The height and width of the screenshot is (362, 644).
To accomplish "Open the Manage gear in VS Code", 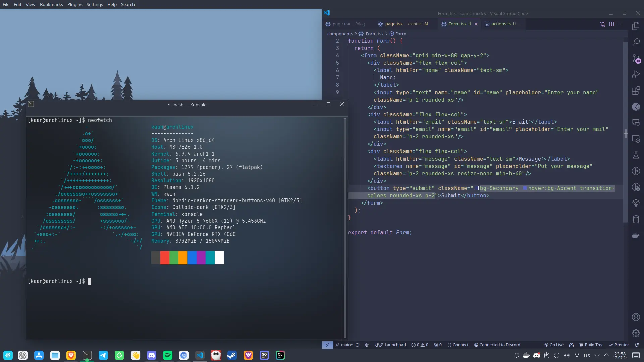I will (x=636, y=333).
